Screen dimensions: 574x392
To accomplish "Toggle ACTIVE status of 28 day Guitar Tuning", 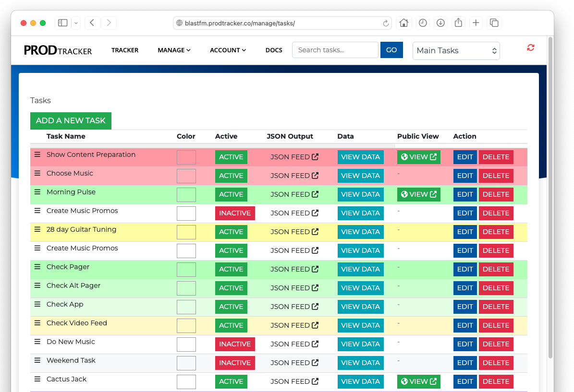I will (x=231, y=232).
